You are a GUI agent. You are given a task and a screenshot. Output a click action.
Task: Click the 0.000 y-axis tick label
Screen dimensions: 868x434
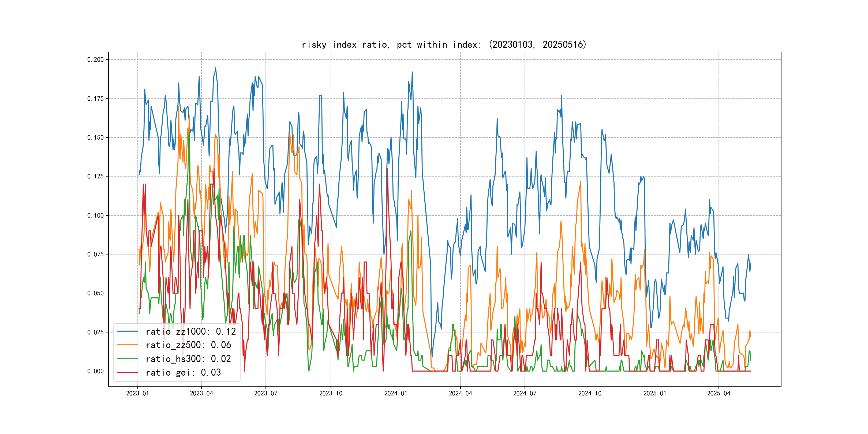(x=95, y=371)
